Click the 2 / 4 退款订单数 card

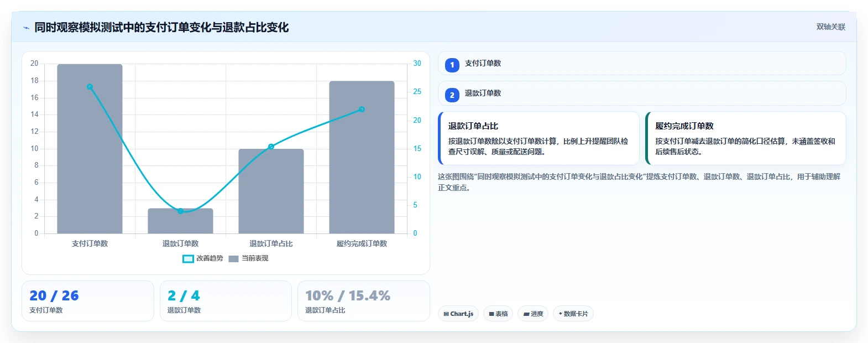pos(226,301)
